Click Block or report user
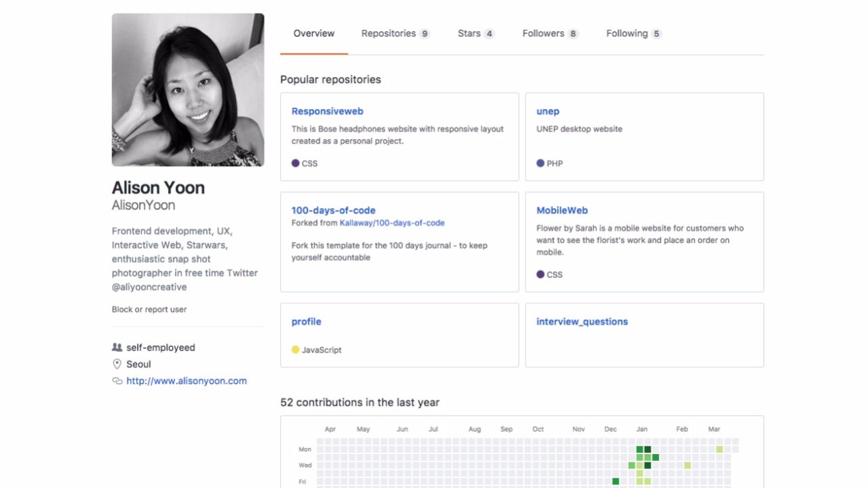The image size is (868, 488). pos(149,309)
